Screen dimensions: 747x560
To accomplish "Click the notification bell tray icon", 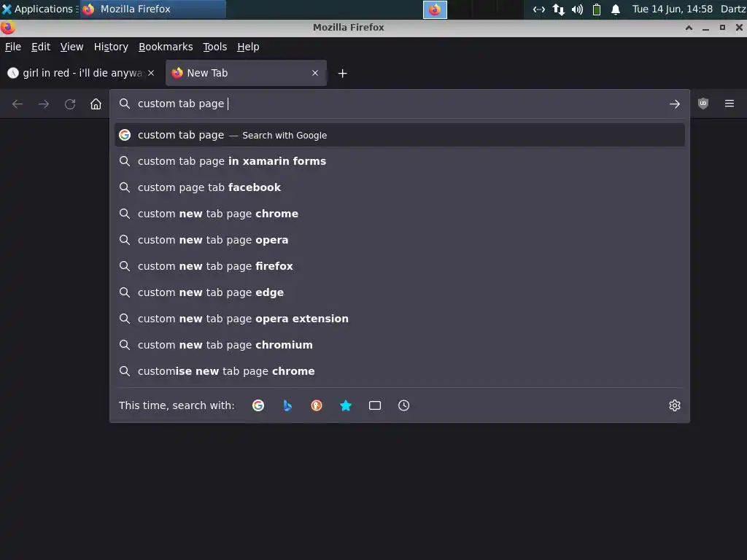I will (616, 9).
